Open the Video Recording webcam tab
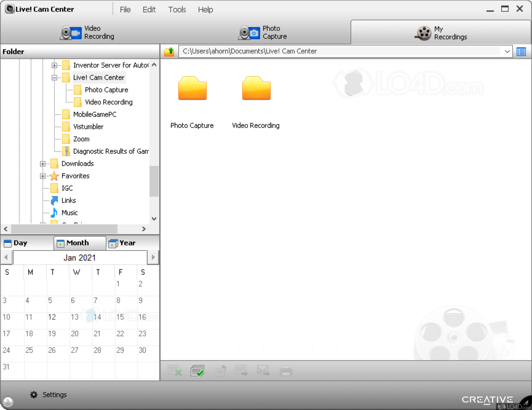 (x=87, y=32)
